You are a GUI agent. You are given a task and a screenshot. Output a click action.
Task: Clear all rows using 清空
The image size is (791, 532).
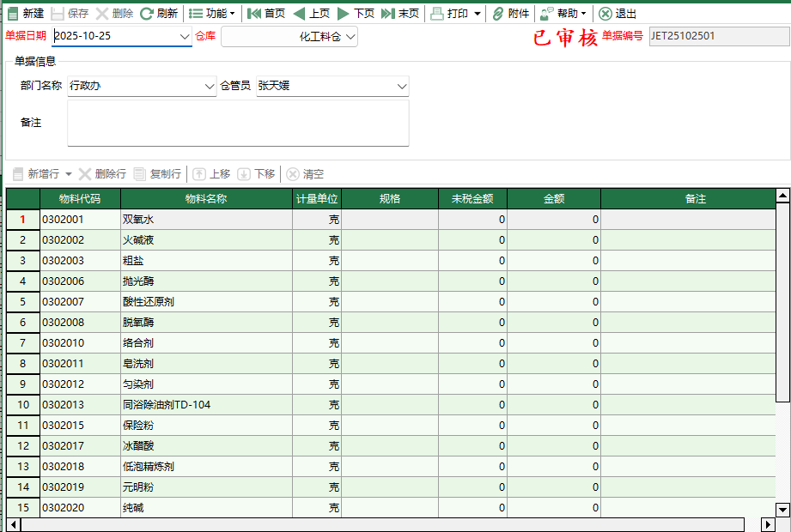pos(308,174)
